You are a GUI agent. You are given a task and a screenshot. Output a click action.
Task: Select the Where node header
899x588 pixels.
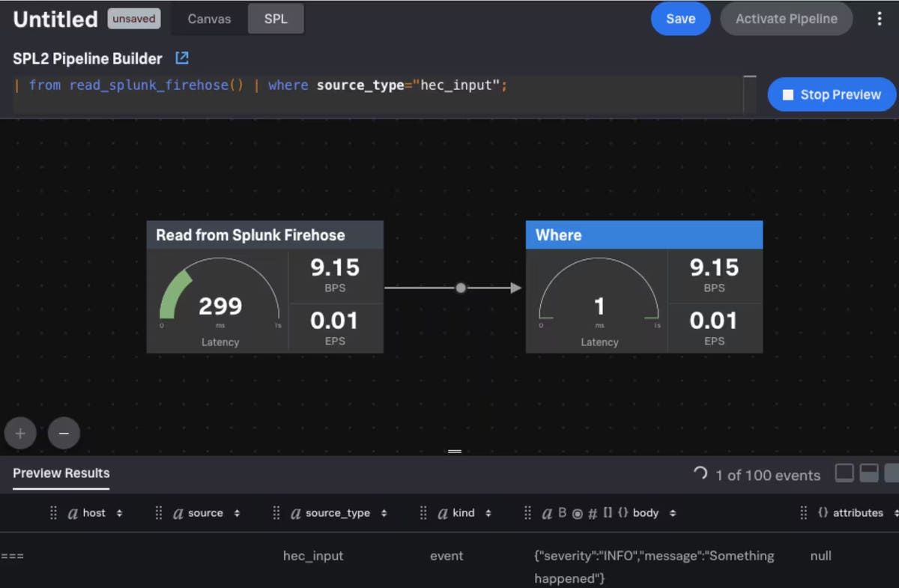click(x=644, y=235)
